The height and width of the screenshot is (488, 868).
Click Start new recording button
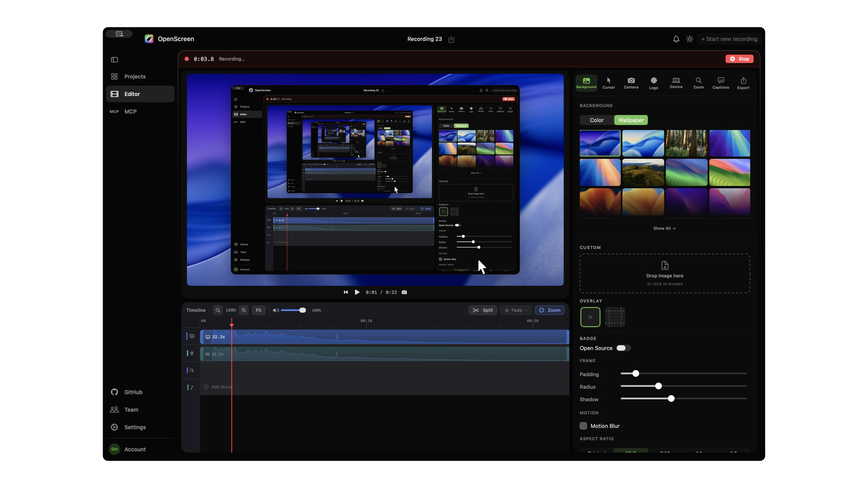point(729,39)
